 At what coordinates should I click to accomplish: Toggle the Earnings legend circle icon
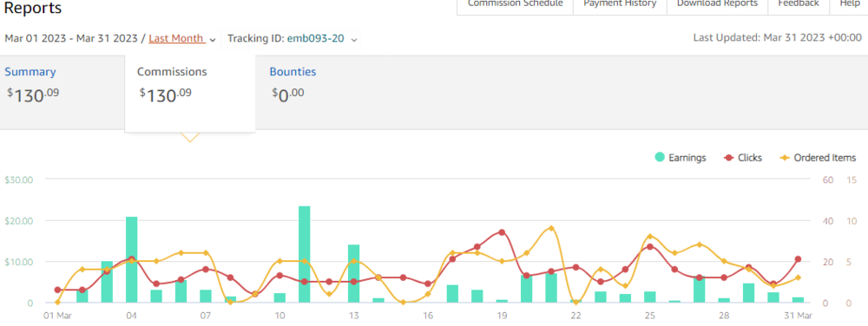pos(660,158)
